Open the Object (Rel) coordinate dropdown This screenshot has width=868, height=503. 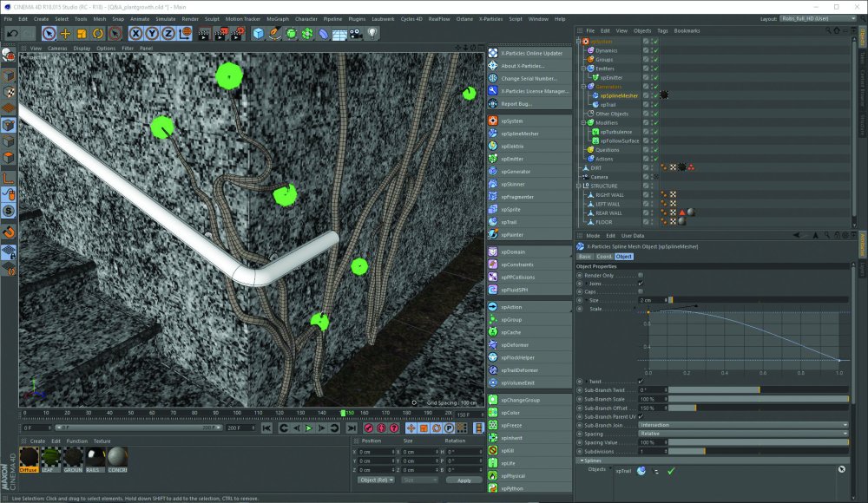point(376,480)
